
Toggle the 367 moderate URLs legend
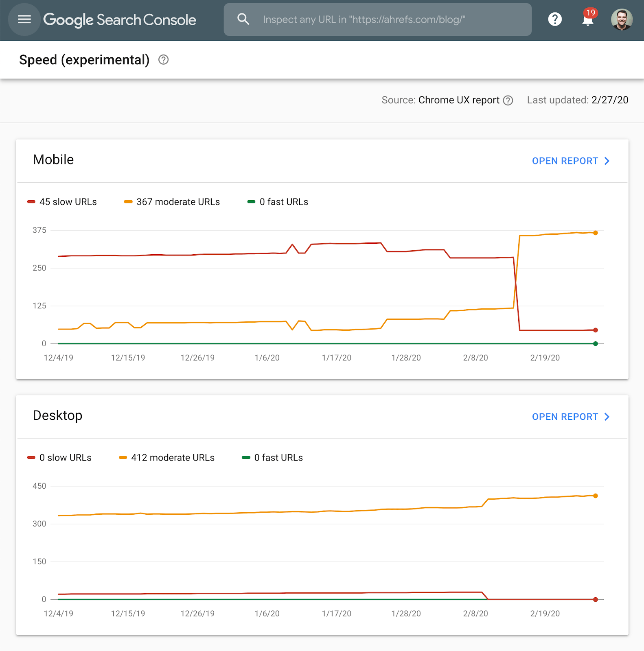click(172, 202)
